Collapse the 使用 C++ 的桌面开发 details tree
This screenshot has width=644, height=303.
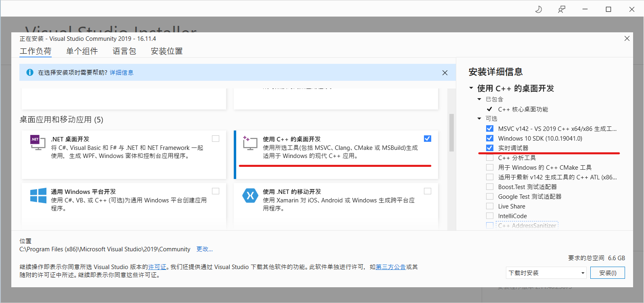click(x=471, y=88)
